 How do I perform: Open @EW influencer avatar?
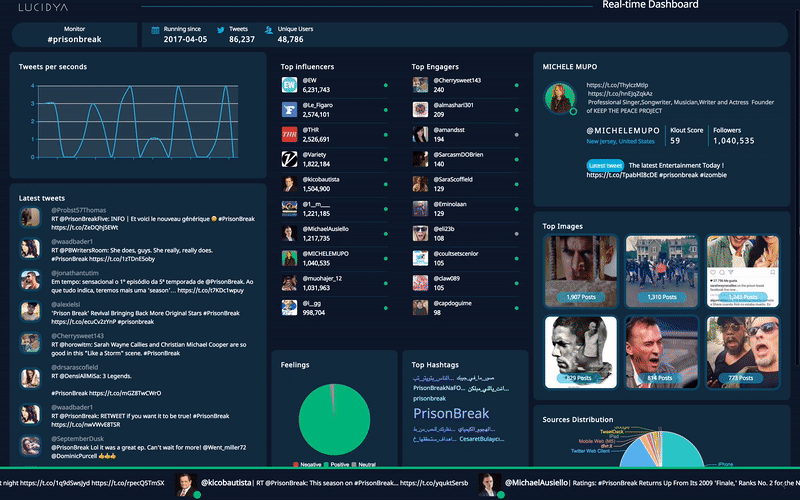click(289, 85)
